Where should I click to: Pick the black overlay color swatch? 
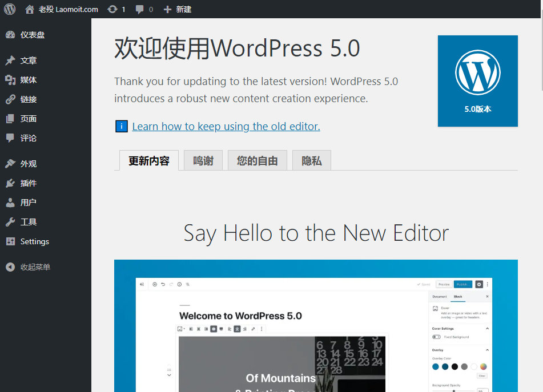tap(454, 367)
